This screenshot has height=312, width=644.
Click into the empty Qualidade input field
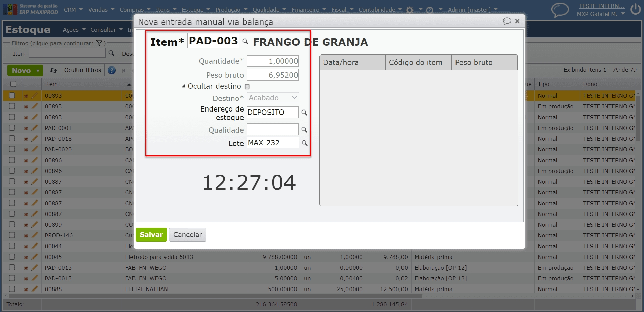(272, 129)
